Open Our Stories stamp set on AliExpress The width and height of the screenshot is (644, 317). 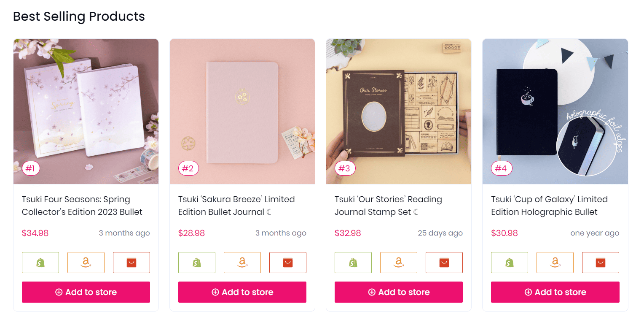pos(444,262)
